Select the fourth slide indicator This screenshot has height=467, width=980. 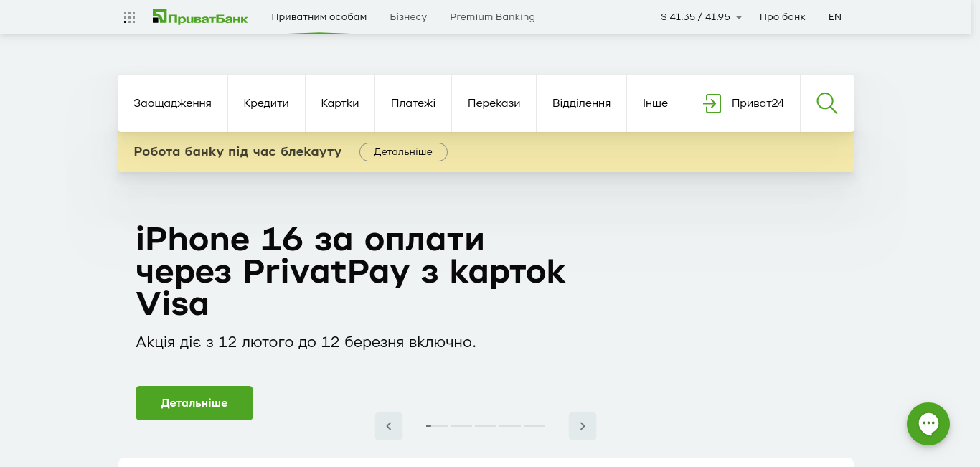510,426
